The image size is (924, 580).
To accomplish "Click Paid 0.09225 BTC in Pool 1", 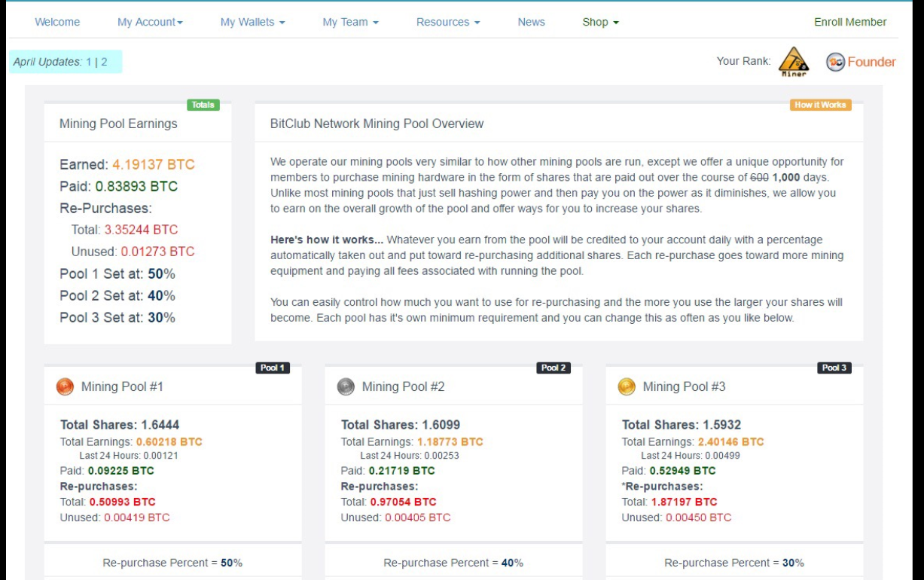I will [x=107, y=471].
